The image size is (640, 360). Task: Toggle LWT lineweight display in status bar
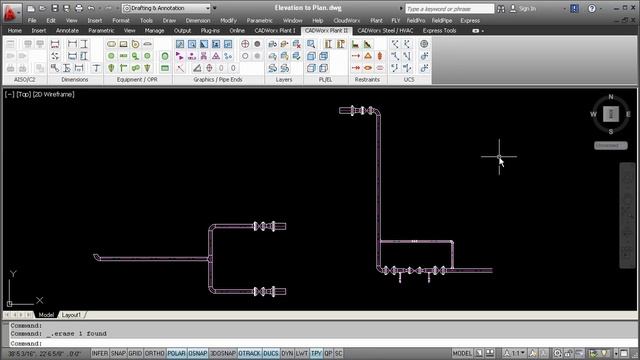tap(302, 353)
